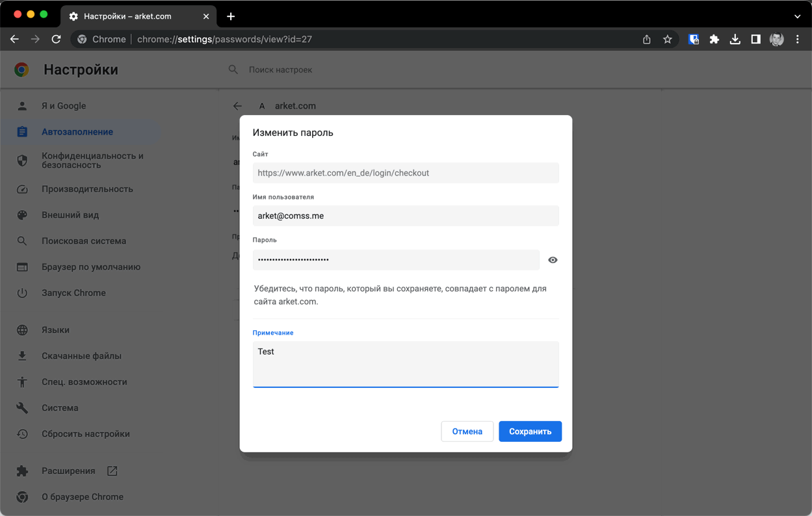Open the Chrome downloads toolbar icon
This screenshot has height=516, width=812.
click(x=735, y=39)
